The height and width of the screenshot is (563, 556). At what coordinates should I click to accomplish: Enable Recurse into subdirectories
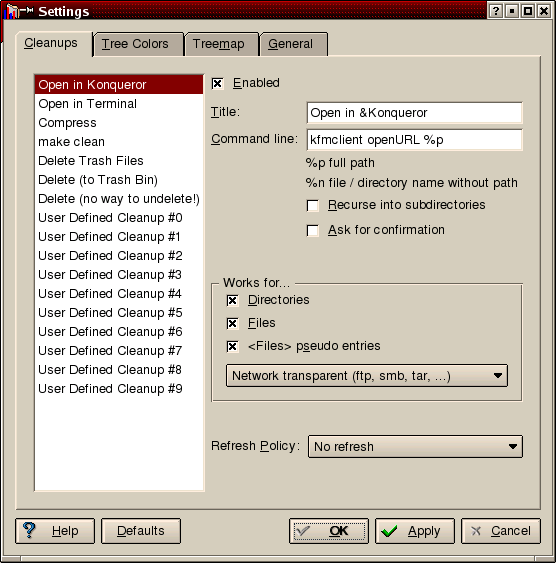click(313, 206)
